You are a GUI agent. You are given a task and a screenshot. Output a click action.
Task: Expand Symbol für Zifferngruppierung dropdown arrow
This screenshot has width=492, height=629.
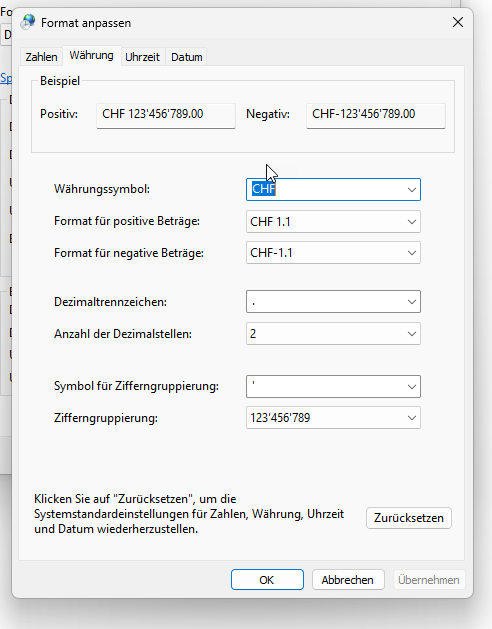click(x=411, y=386)
